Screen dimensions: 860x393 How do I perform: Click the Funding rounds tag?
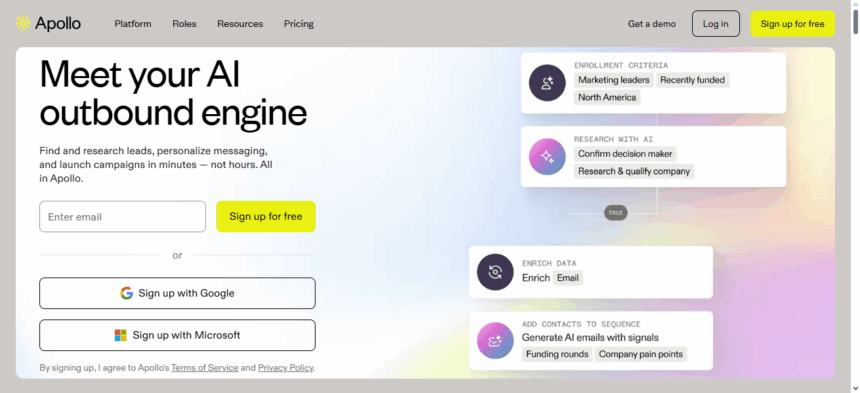(557, 354)
